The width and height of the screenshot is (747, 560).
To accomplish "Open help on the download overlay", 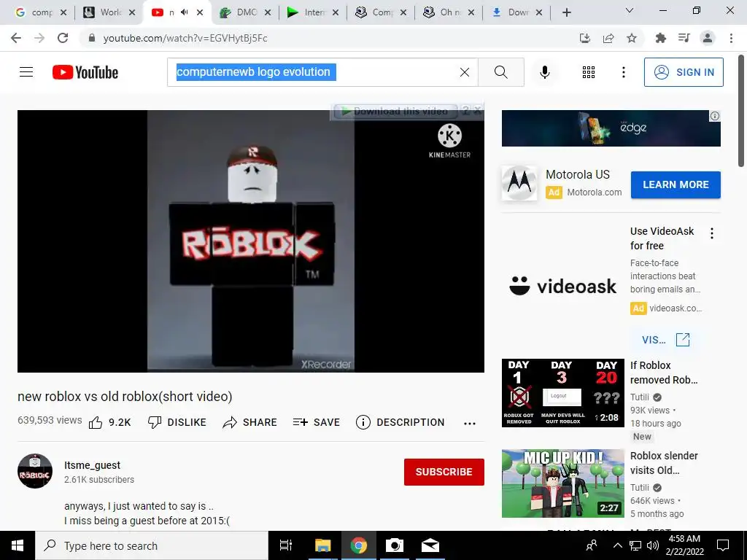I will tap(465, 111).
